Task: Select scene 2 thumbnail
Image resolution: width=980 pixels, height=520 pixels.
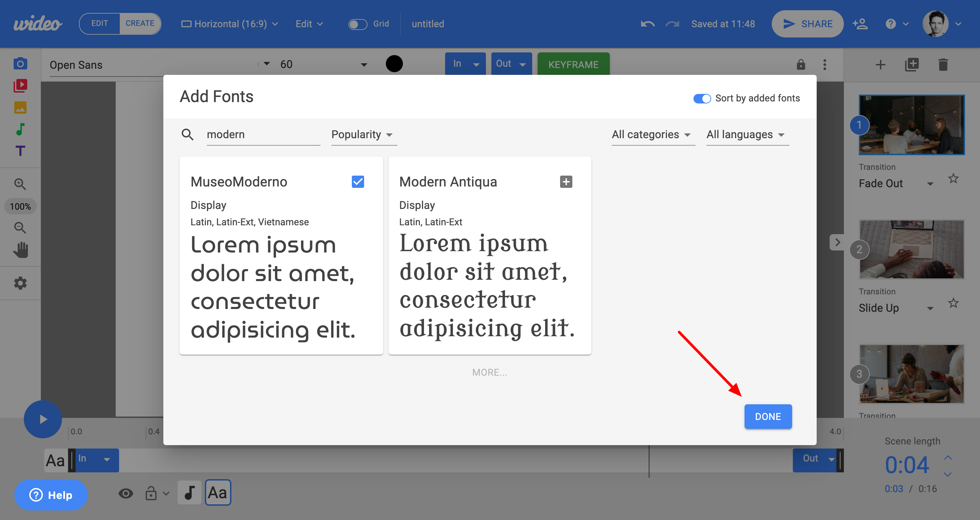Action: [912, 249]
